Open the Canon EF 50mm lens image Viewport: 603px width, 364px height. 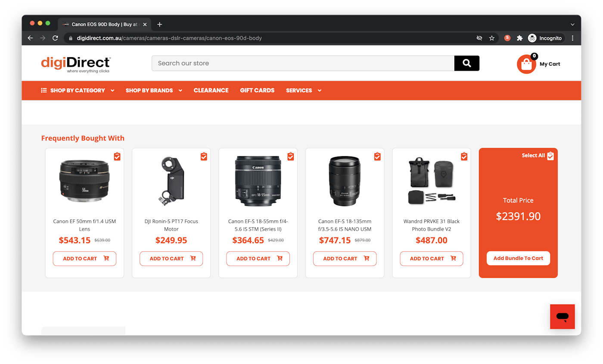(x=84, y=181)
